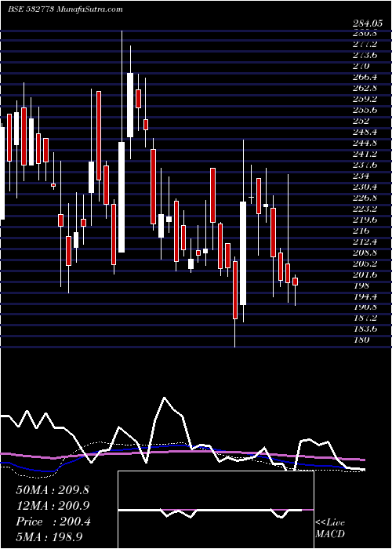Click the 237.6 price axis label
The width and height of the screenshot is (392, 549).
[365, 165]
